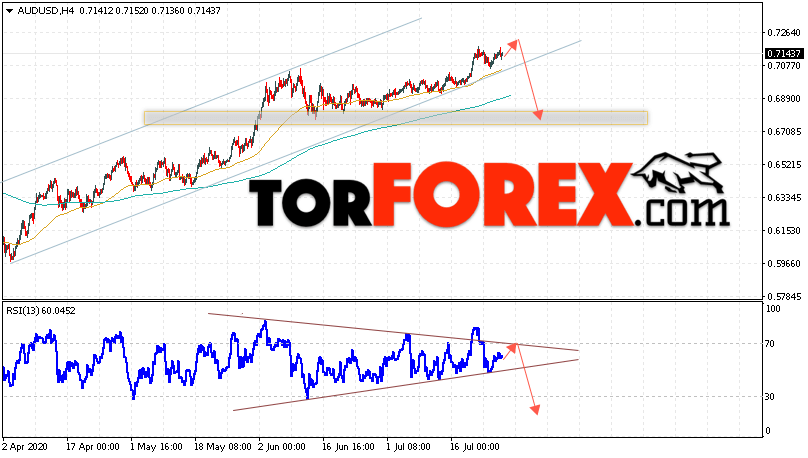Select price axis value 0.59660

(784, 263)
